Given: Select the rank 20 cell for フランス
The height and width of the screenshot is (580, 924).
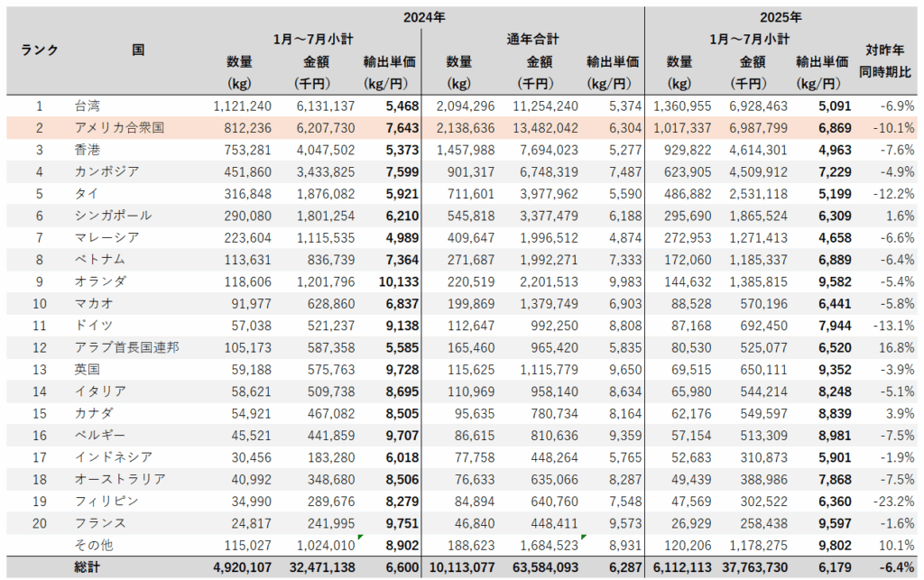Looking at the screenshot, I should [x=40, y=523].
